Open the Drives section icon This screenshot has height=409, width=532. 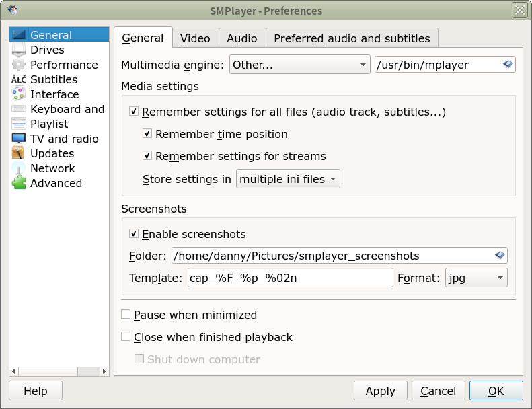(19, 50)
